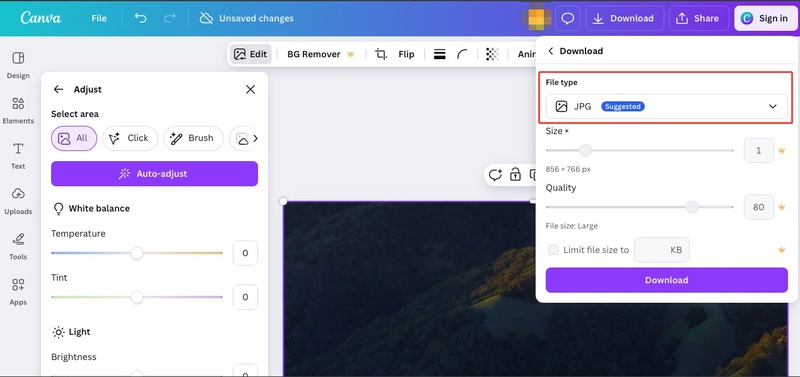Open the Uploads sidebar panel
The height and width of the screenshot is (377, 800).
point(18,202)
